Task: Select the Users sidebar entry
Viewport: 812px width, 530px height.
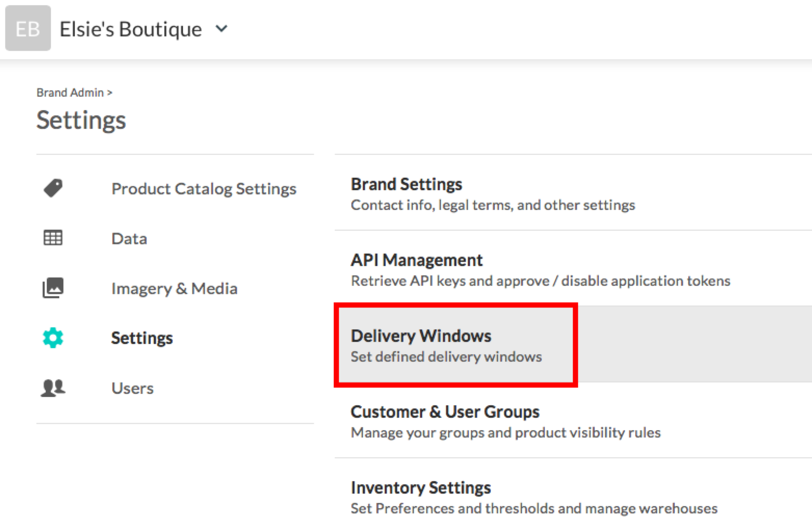Action: [x=132, y=387]
